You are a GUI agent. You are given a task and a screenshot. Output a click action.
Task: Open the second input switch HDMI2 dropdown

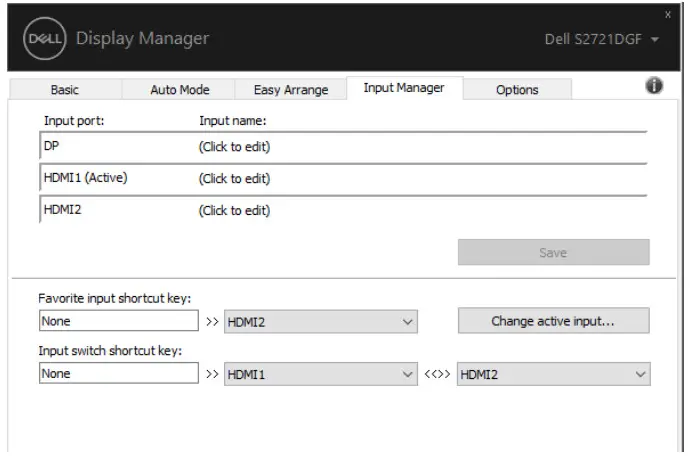click(x=553, y=374)
